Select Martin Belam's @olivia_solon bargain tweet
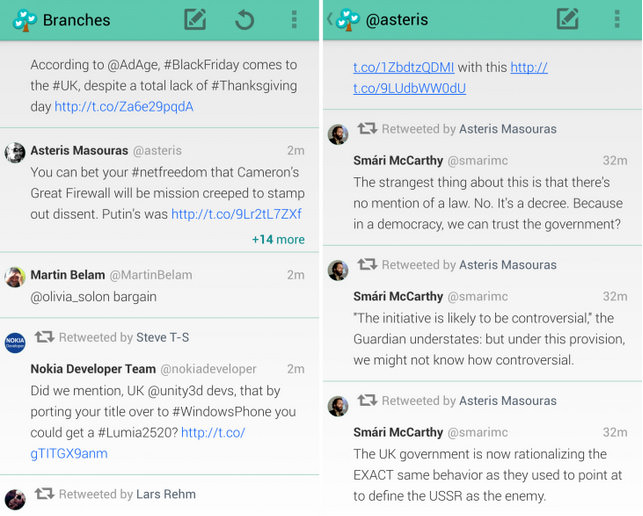643x516 pixels. pyautogui.click(x=93, y=297)
